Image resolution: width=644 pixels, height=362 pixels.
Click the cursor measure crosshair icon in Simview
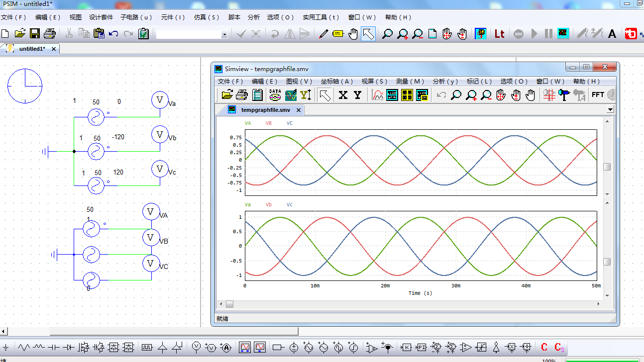click(x=549, y=94)
